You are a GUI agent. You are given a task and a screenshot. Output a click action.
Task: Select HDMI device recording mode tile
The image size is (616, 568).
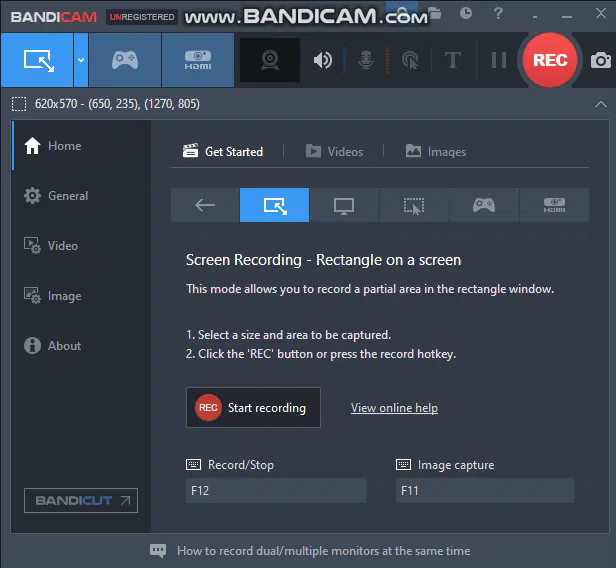click(554, 205)
